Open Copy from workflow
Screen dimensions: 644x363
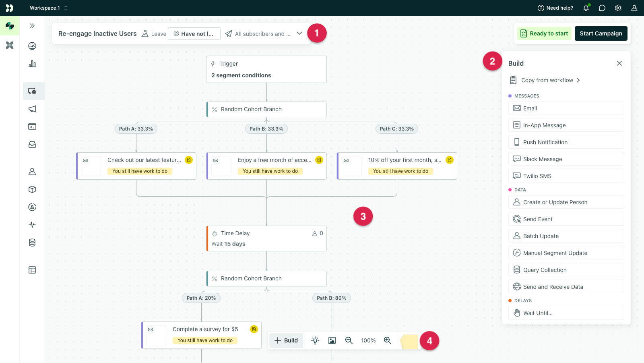tap(545, 80)
